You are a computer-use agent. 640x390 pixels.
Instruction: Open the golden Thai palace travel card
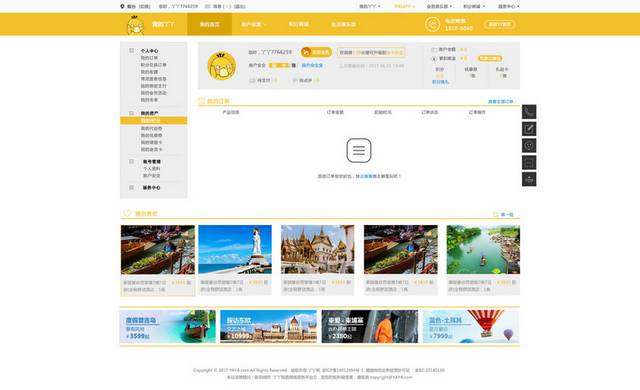click(318, 260)
